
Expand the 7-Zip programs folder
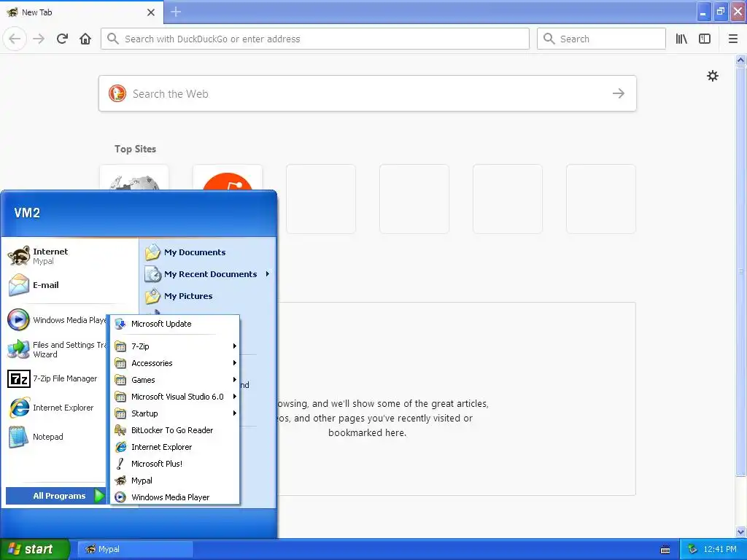click(175, 346)
